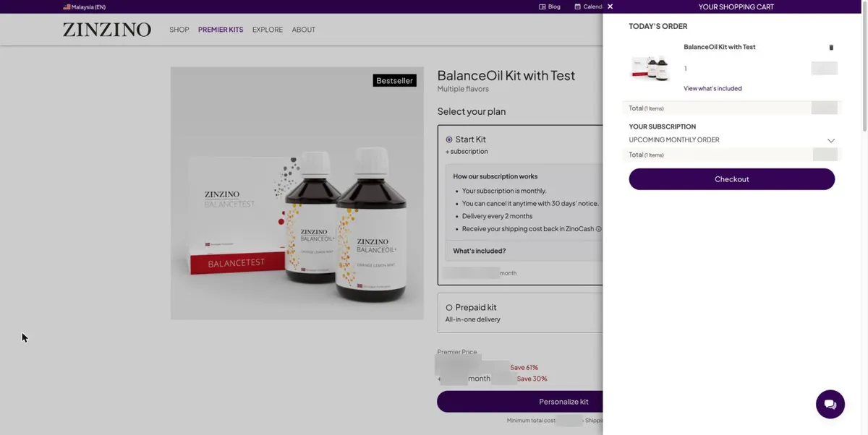Click the Malaysia flag icon
The width and height of the screenshot is (868, 435).
tap(67, 7)
